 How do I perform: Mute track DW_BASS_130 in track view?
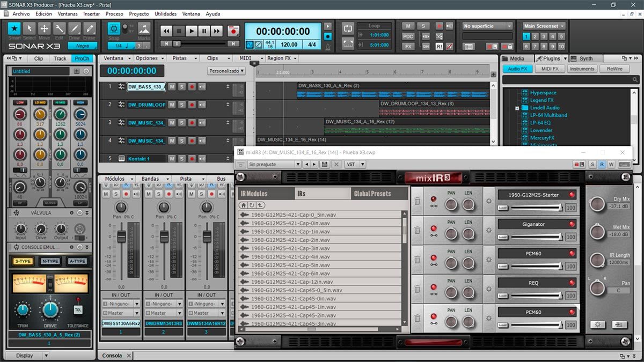(172, 86)
